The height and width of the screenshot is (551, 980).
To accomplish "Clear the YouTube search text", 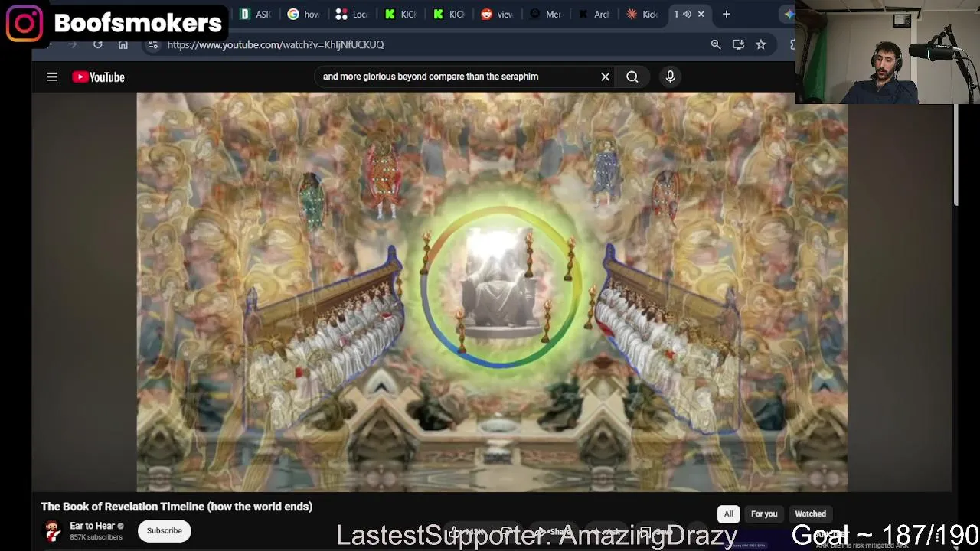I will point(605,77).
